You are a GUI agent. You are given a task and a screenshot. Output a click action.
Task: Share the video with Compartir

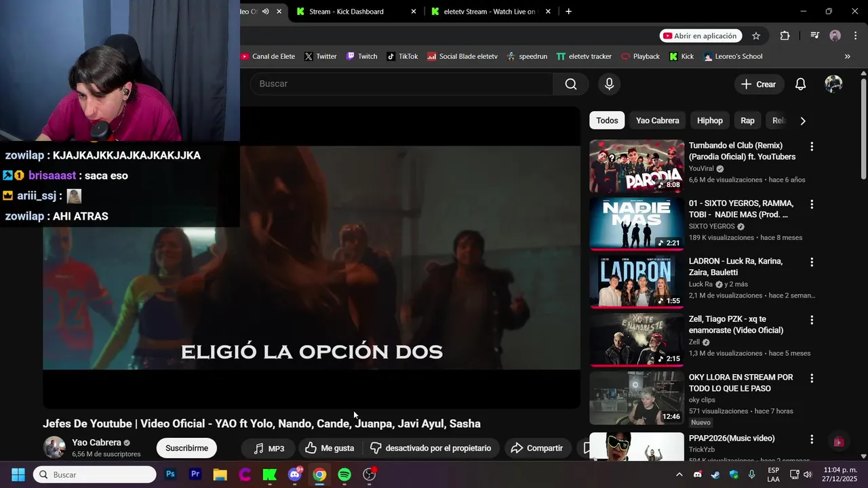(536, 448)
